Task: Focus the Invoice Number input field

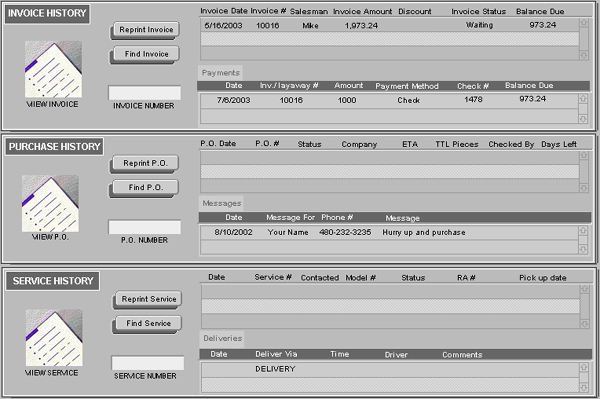Action: [x=145, y=93]
